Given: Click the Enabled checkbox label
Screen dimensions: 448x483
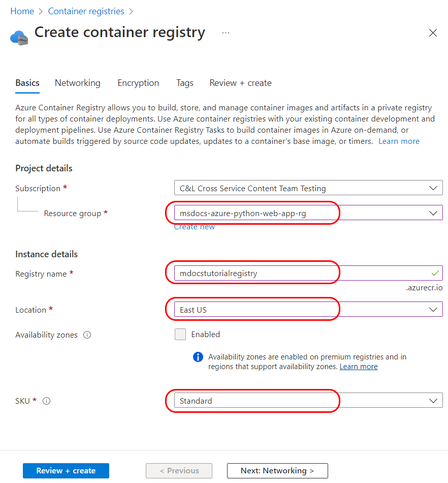Looking at the screenshot, I should [x=206, y=334].
